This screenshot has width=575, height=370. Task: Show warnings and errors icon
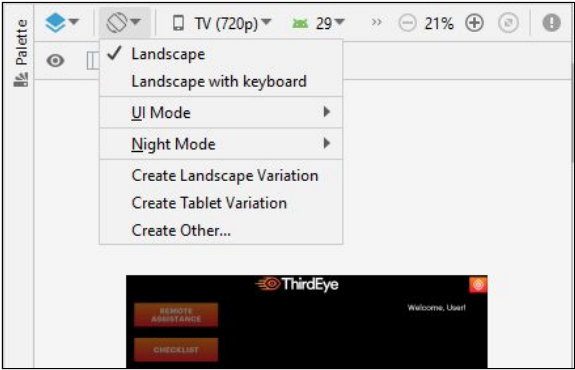coord(551,23)
